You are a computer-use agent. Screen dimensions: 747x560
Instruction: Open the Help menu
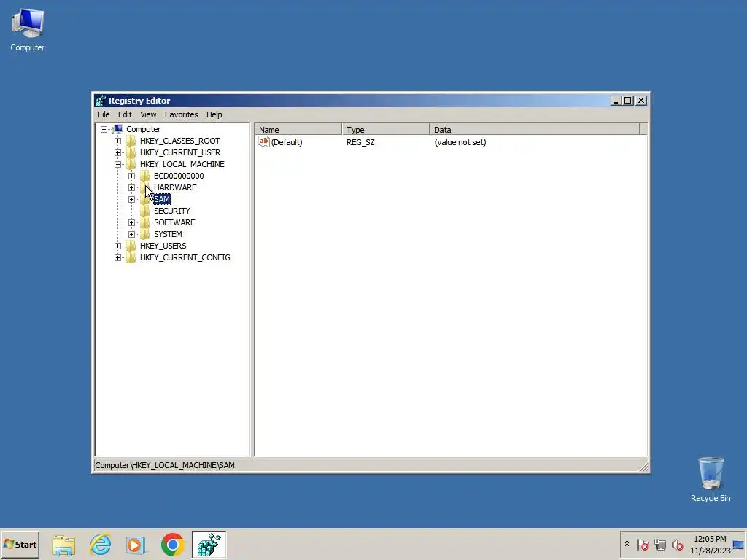click(x=214, y=114)
